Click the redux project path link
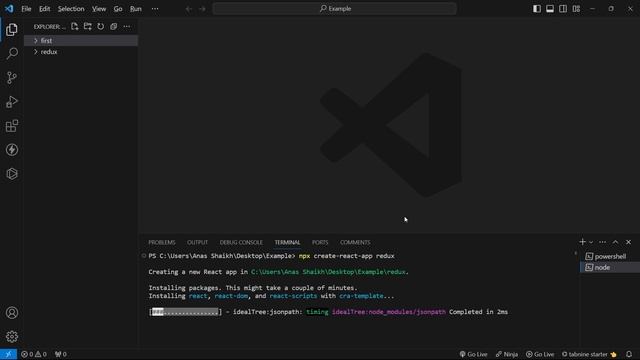640x360 pixels. pos(329,272)
